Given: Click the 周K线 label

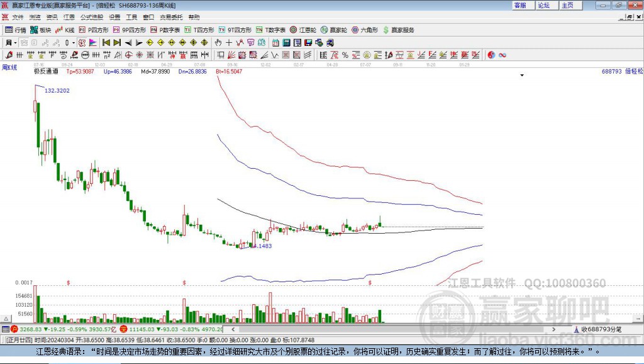Looking at the screenshot, I should (9, 67).
